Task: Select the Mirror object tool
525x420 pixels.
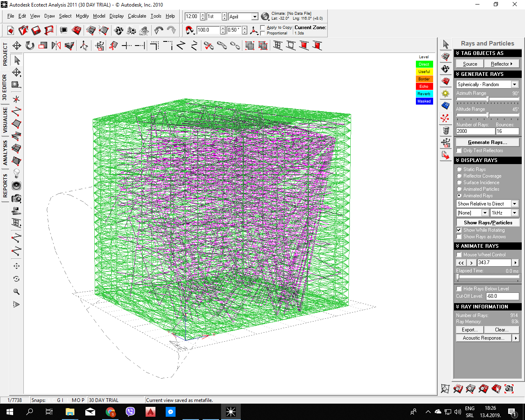Action: point(56,46)
